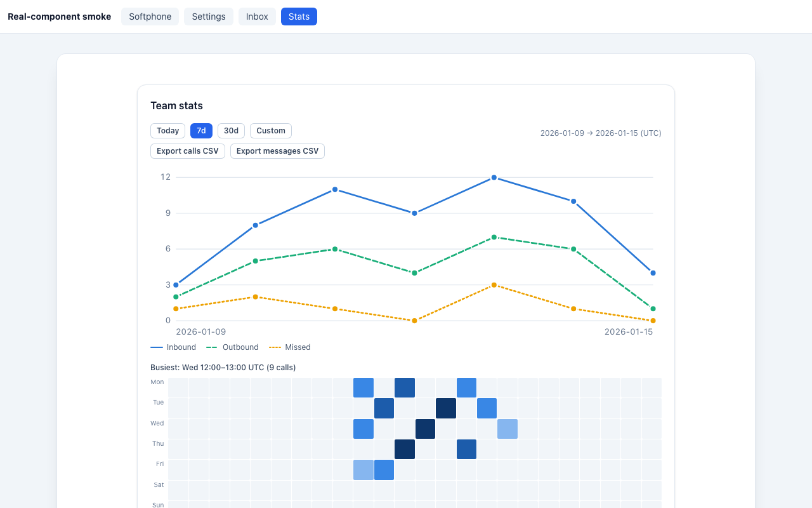Click Export calls CSV button
The height and width of the screenshot is (508, 812).
pyautogui.click(x=188, y=151)
